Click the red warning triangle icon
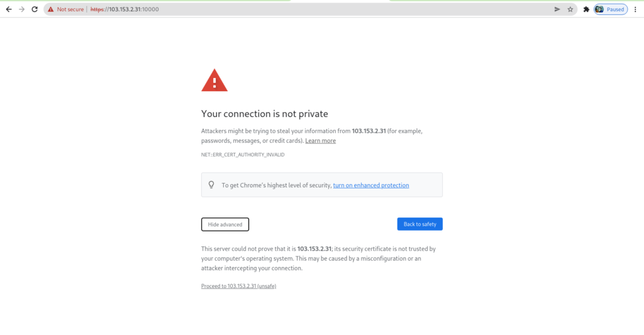 [214, 81]
